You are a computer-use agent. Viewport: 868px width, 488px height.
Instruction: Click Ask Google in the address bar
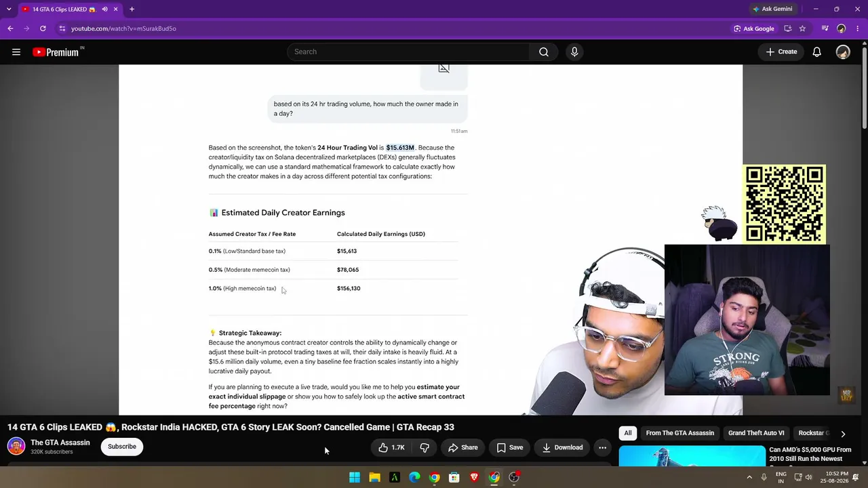pyautogui.click(x=753, y=28)
